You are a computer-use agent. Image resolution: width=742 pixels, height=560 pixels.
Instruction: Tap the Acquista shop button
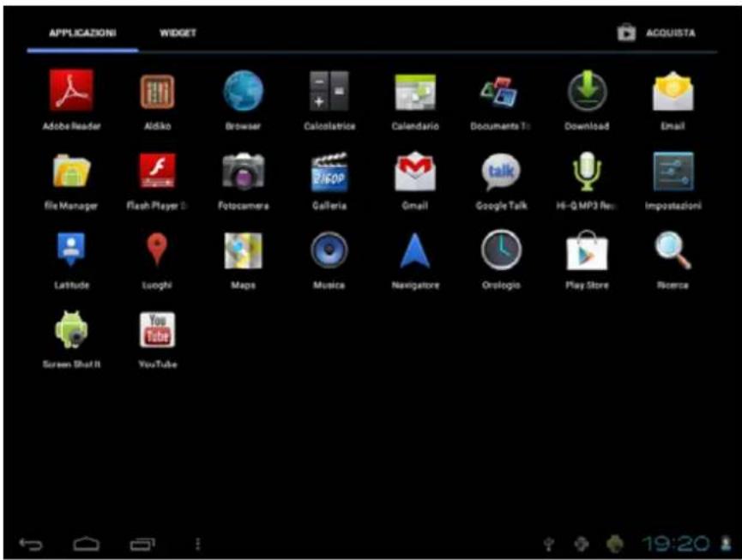(656, 33)
